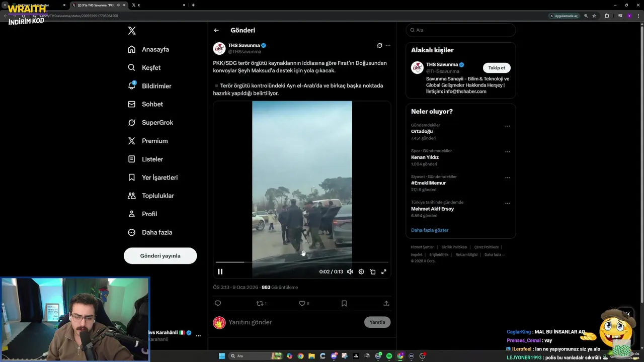This screenshot has width=644, height=362.
Task: Open Hizmet Şartları footer link
Action: point(422,247)
